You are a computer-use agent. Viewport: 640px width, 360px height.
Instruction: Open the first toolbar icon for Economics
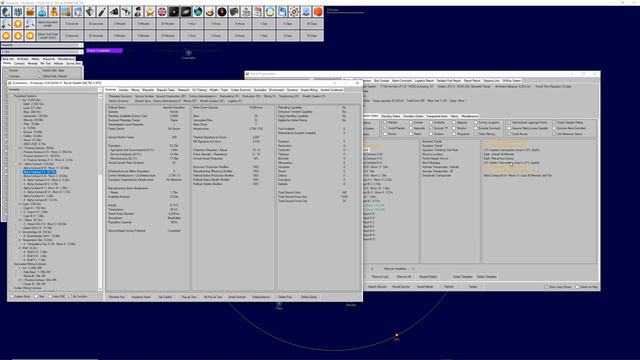click(x=6, y=11)
